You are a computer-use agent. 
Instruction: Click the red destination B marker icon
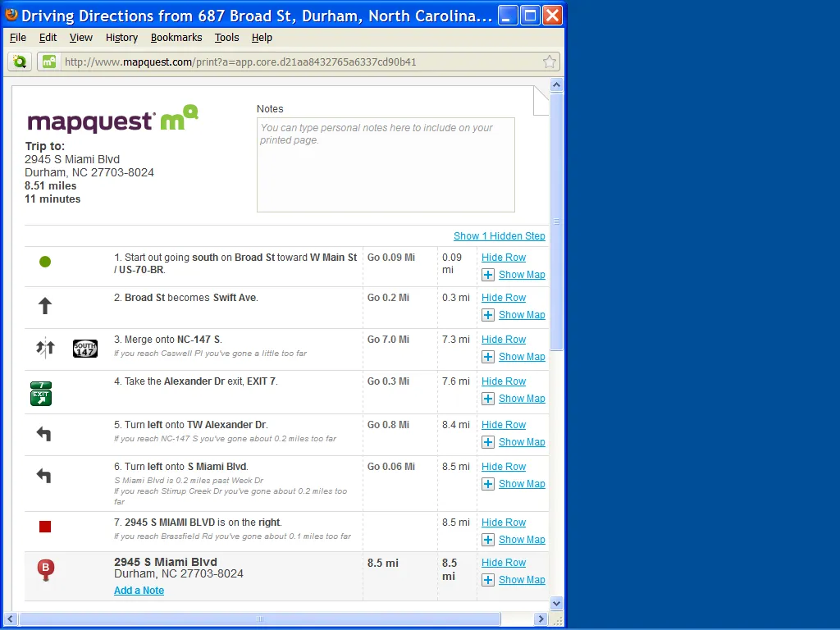pos(46,569)
